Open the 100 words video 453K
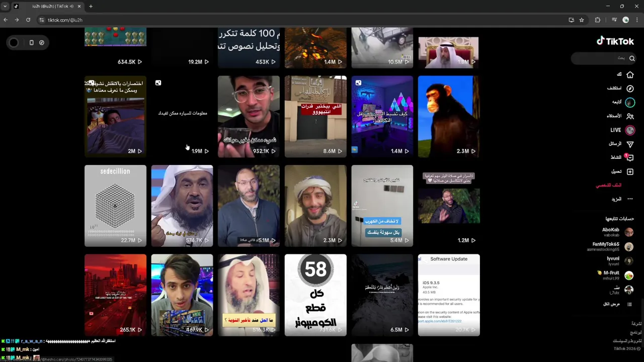This screenshot has width=644, height=362. tap(249, 48)
